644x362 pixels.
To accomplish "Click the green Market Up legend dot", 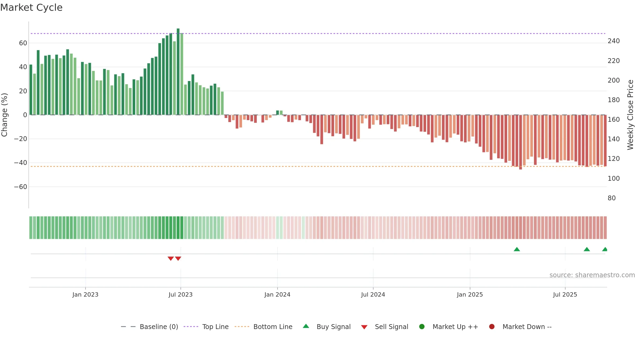I will [422, 327].
